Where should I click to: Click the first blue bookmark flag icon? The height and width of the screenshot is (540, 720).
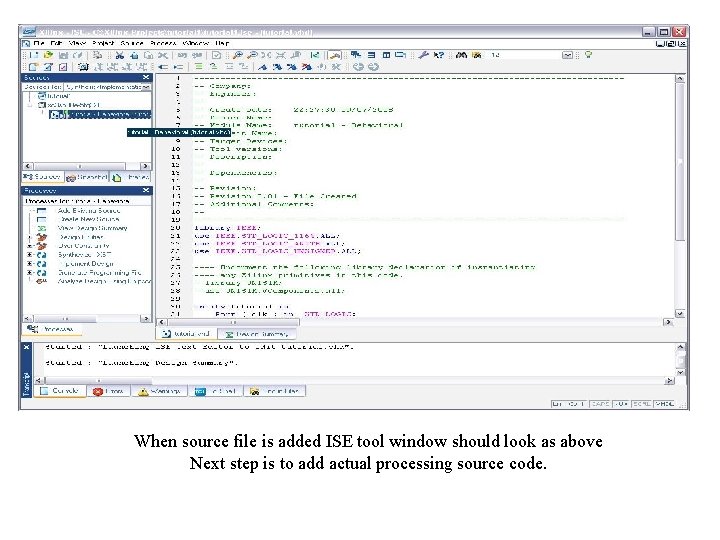[x=262, y=67]
